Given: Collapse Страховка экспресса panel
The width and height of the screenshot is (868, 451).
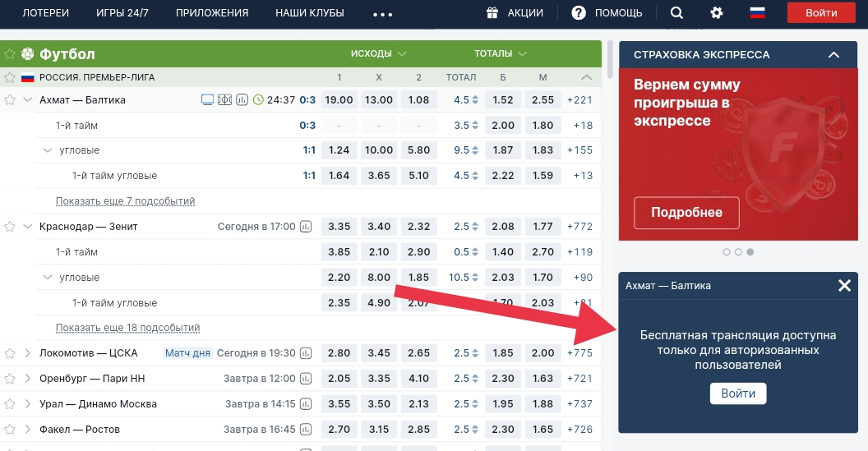Looking at the screenshot, I should coord(833,55).
